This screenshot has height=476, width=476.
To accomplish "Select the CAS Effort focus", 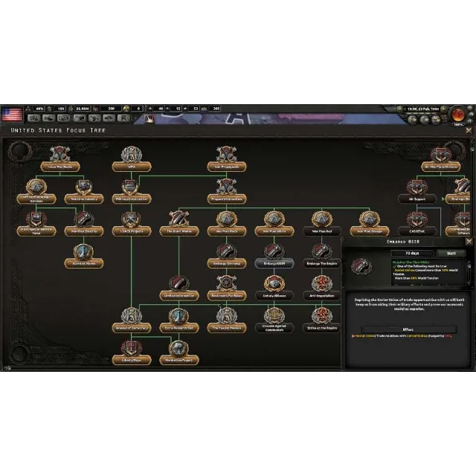I will coord(417,225).
